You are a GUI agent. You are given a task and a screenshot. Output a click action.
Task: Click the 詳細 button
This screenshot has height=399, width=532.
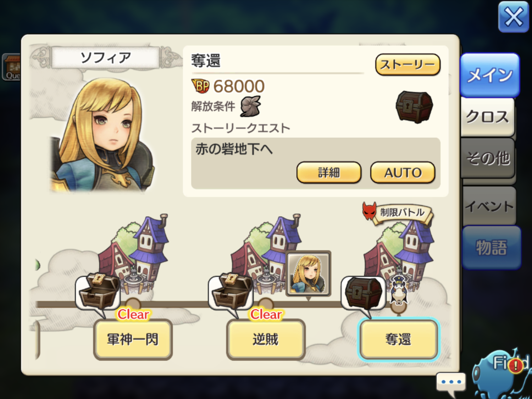329,172
